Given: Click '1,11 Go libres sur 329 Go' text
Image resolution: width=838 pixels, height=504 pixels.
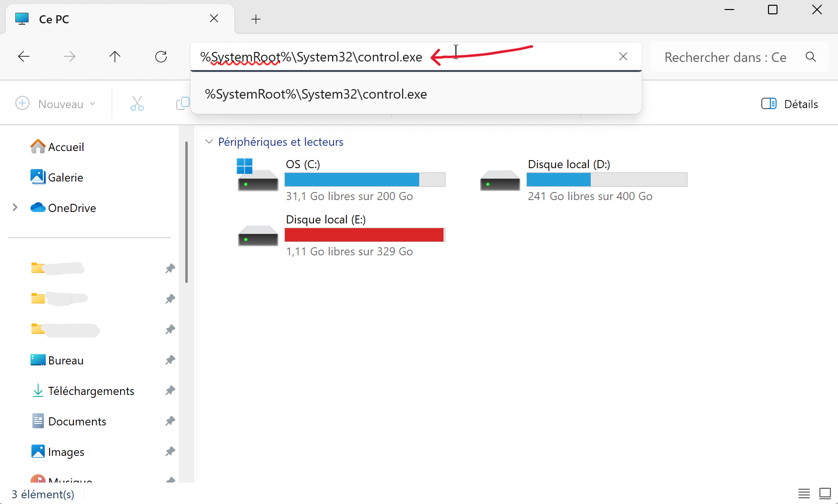Looking at the screenshot, I should coord(349,252).
